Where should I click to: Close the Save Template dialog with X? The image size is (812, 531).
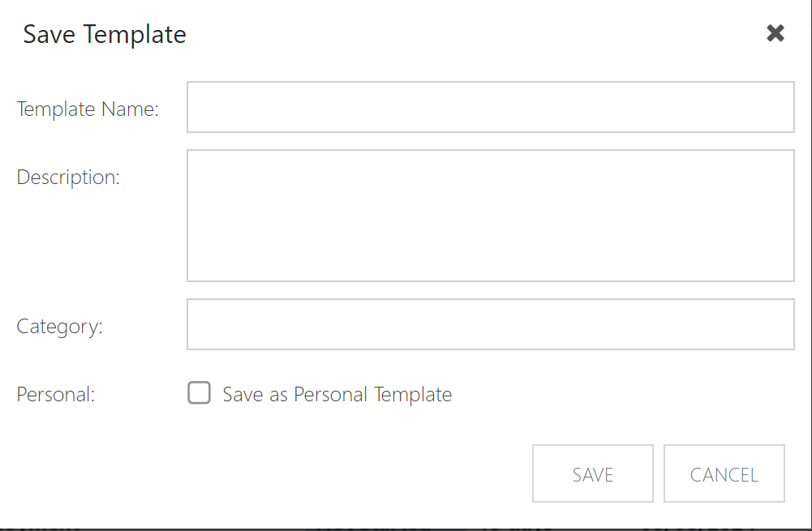coord(775,33)
